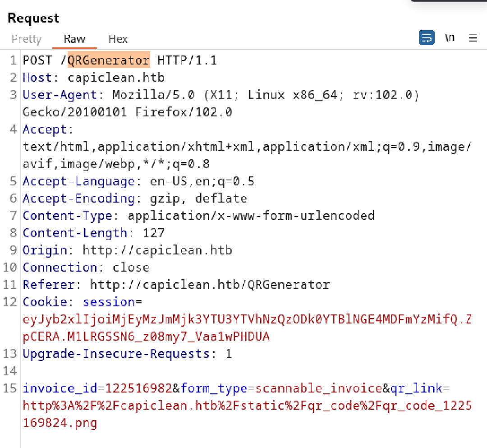The image size is (487, 448).
Task: Toggle the word wrap icon
Action: pos(426,38)
